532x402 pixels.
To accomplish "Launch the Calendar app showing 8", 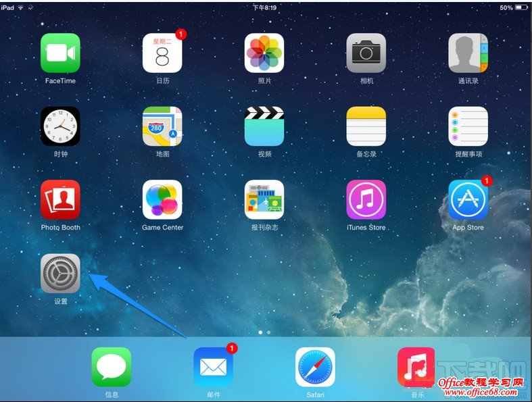I will tap(162, 53).
